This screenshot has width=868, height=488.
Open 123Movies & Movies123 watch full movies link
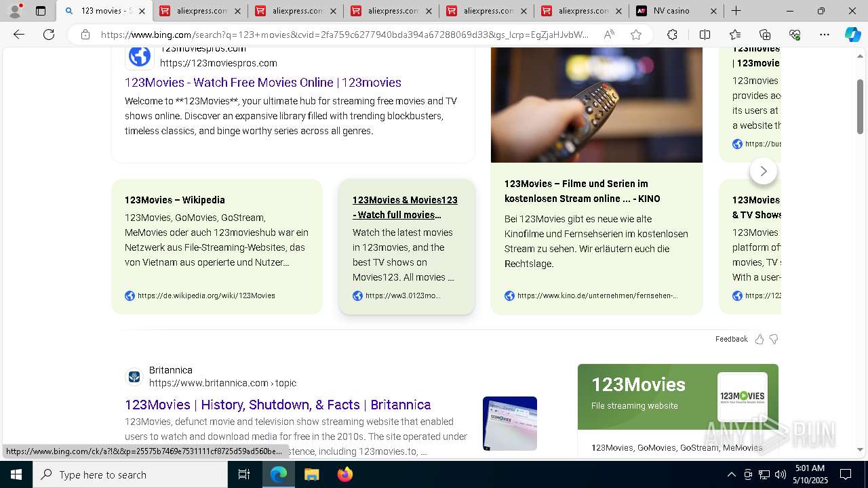[x=405, y=207]
